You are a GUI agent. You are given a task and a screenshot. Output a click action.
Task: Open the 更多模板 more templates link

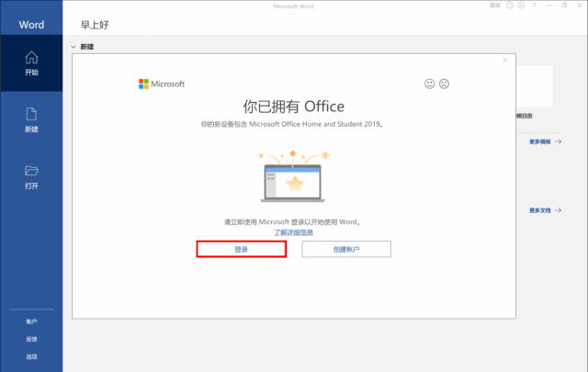coord(545,141)
